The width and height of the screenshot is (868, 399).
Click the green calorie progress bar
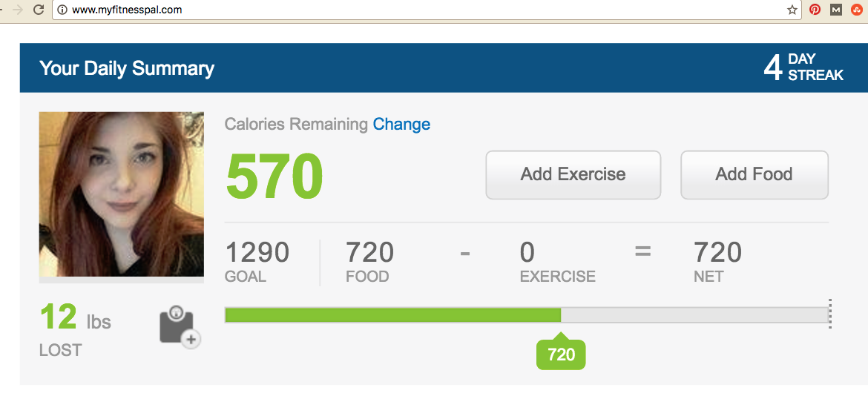[392, 315]
